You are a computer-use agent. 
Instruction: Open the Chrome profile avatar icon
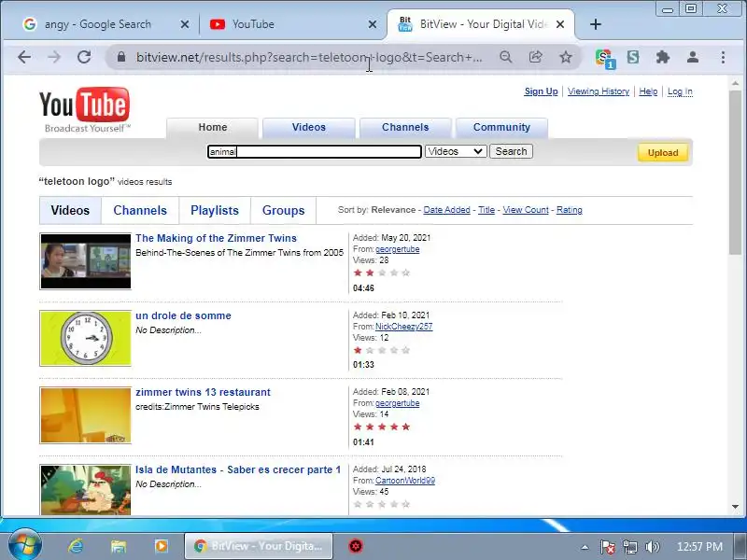pos(693,57)
